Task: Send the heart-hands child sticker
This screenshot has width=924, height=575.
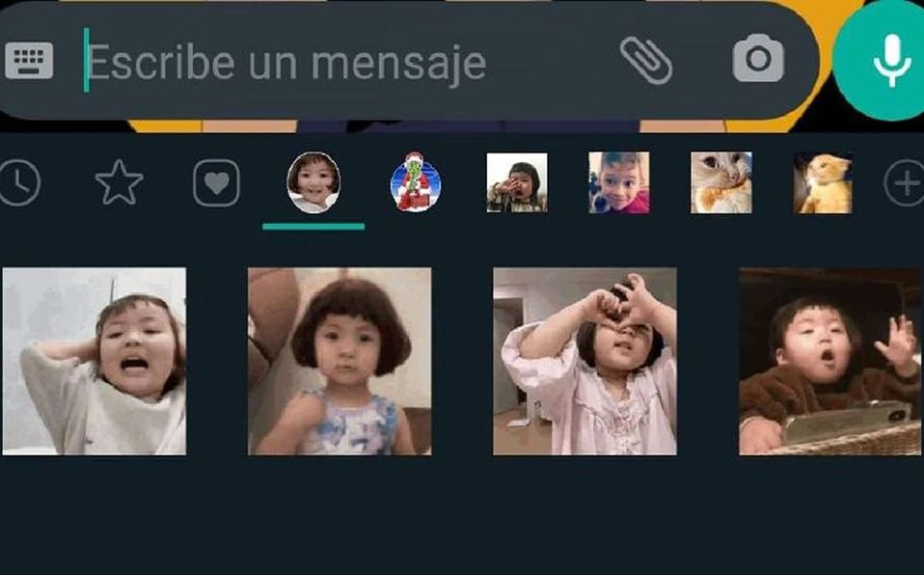Action: click(584, 362)
